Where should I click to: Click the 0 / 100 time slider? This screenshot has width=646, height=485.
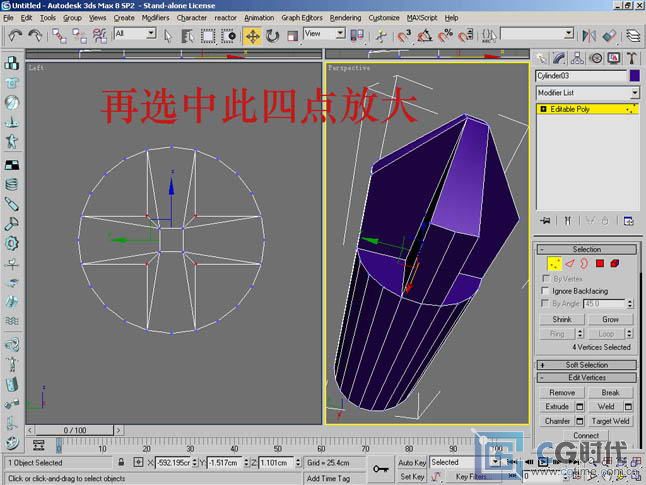click(75, 430)
